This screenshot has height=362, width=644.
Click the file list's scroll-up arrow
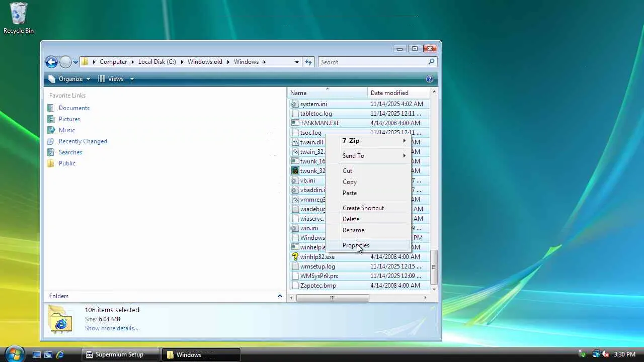pyautogui.click(x=434, y=93)
